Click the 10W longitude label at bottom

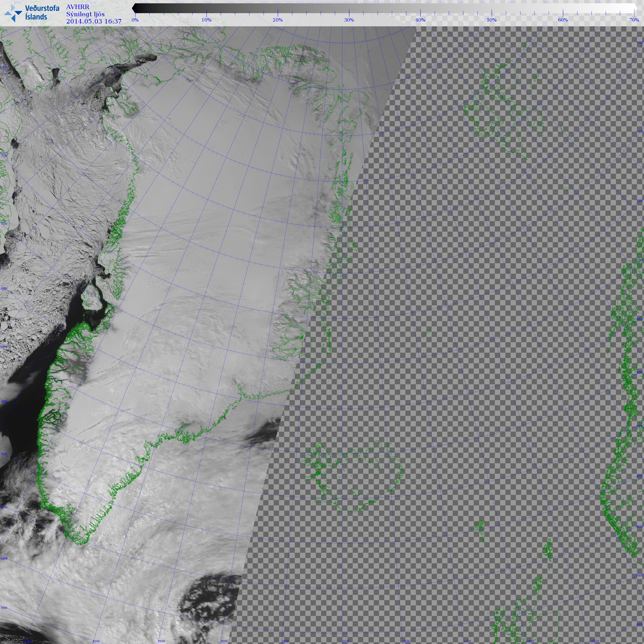tap(467, 641)
